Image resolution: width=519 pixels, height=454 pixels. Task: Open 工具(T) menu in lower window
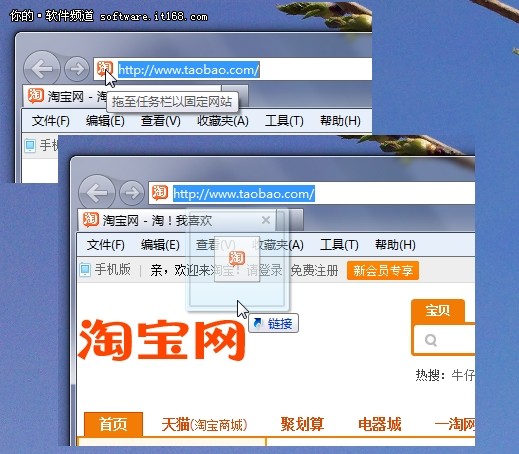click(339, 245)
